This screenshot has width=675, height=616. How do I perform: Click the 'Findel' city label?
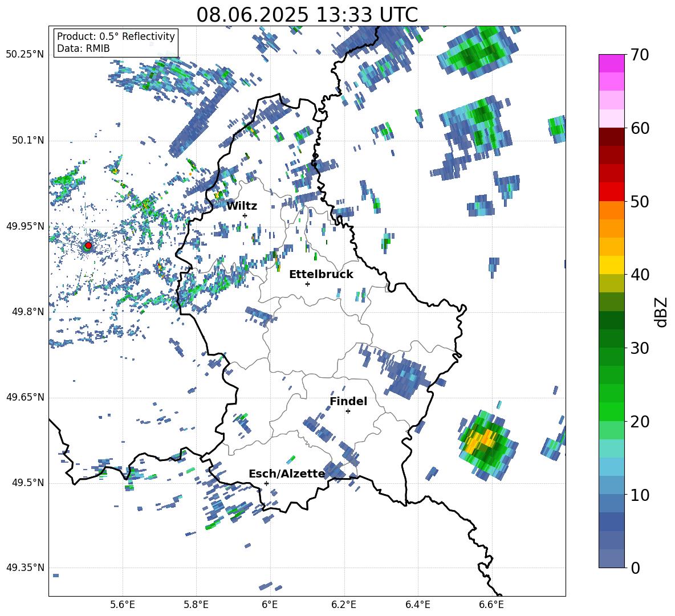coord(348,401)
